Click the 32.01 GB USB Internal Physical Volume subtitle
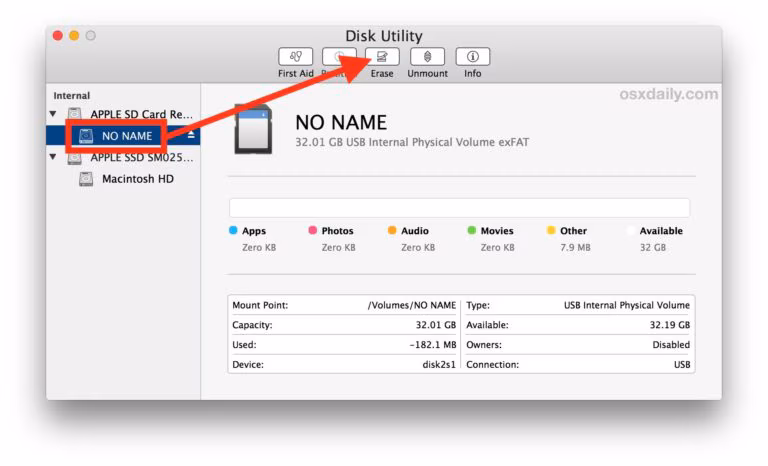The image size is (768, 466). click(412, 142)
